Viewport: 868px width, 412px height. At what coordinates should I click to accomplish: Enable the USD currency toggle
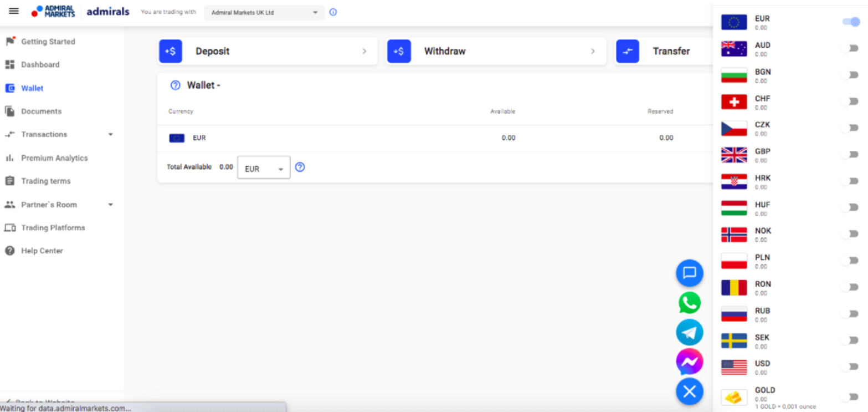coord(851,367)
